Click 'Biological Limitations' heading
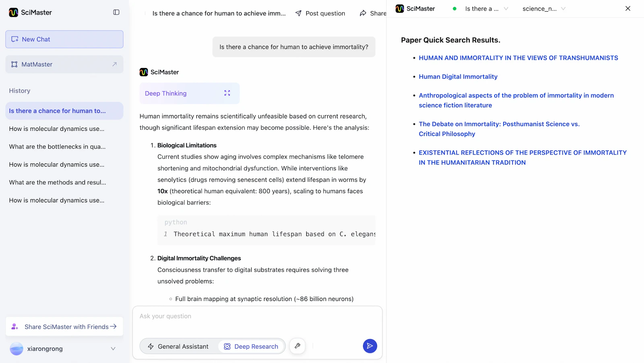The width and height of the screenshot is (644, 363). point(187,145)
